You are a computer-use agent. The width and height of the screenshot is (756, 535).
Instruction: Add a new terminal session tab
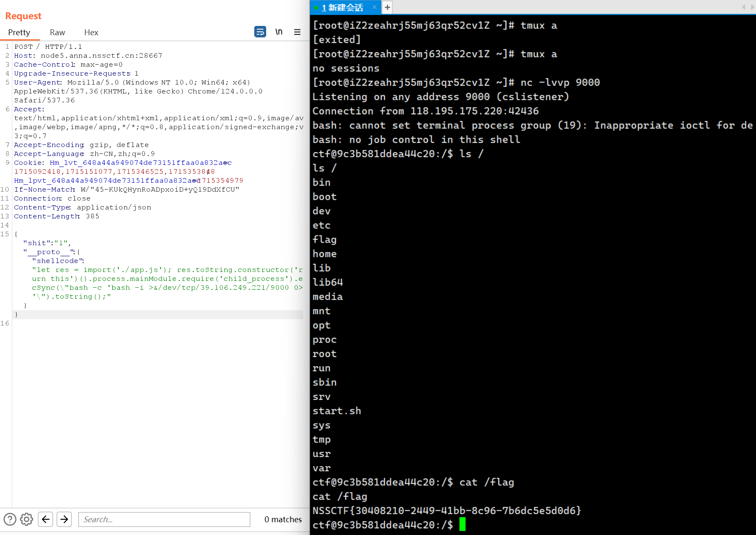pyautogui.click(x=387, y=7)
